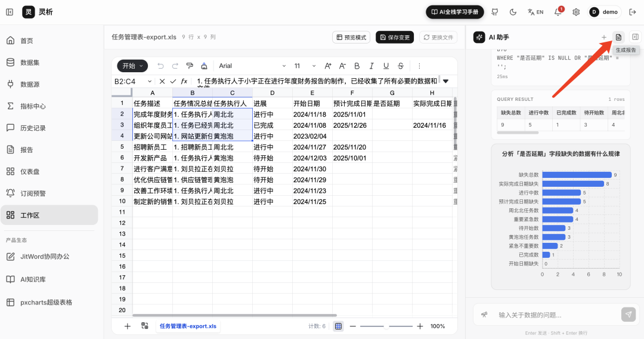Toggle bold formatting
The image size is (644, 339).
357,66
